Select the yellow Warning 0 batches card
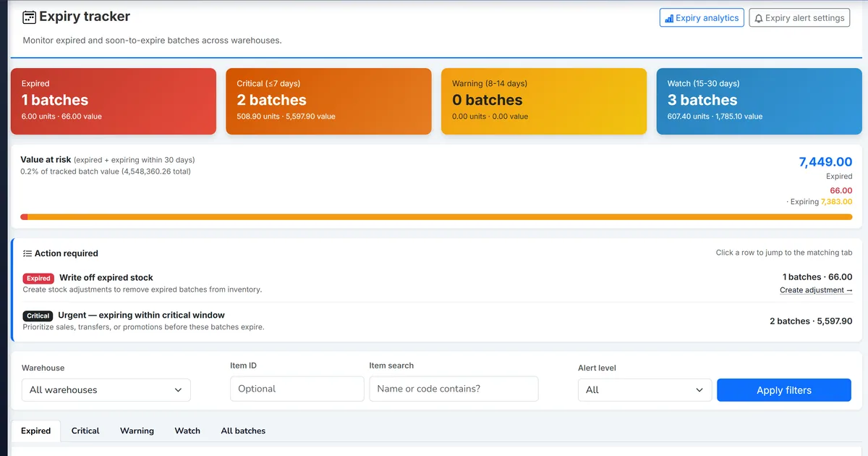Viewport: 868px width, 456px height. coord(544,101)
